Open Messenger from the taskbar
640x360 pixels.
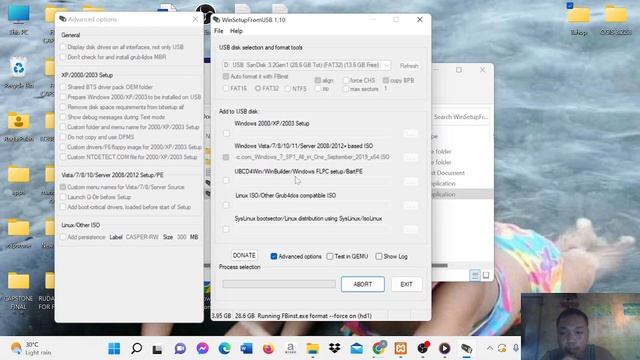pos(202,348)
